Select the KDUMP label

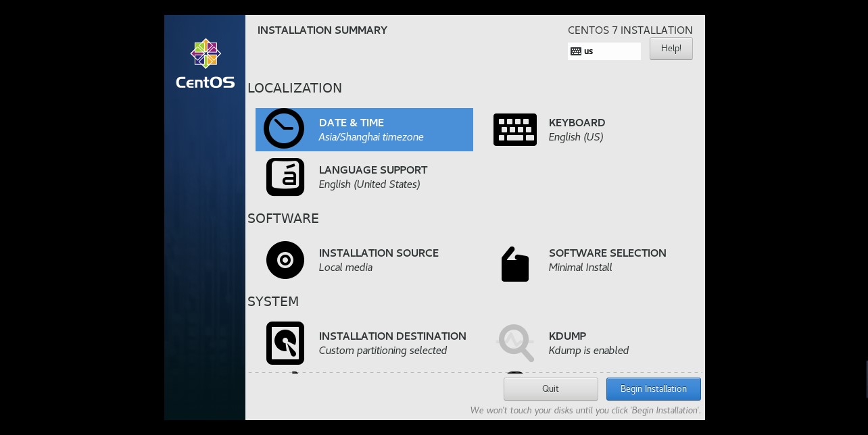(x=568, y=336)
